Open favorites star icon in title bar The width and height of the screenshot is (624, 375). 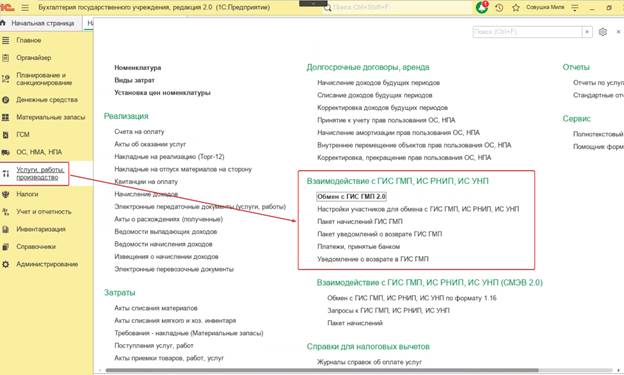[x=516, y=8]
